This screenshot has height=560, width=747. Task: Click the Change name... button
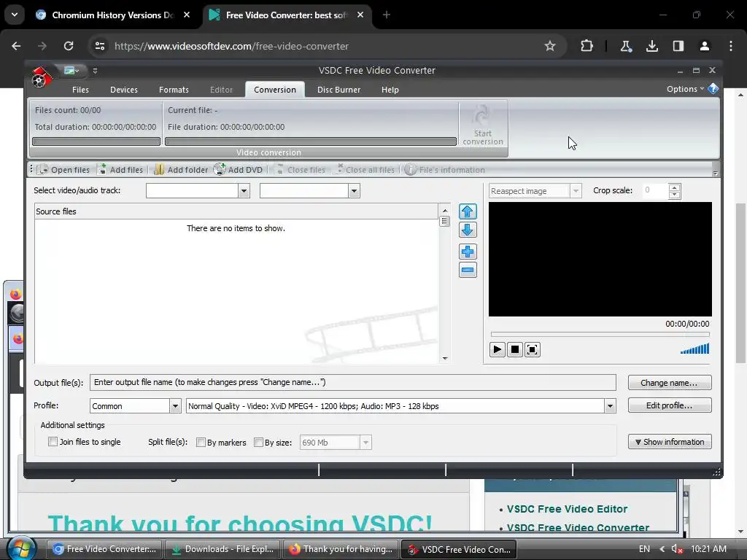(670, 382)
